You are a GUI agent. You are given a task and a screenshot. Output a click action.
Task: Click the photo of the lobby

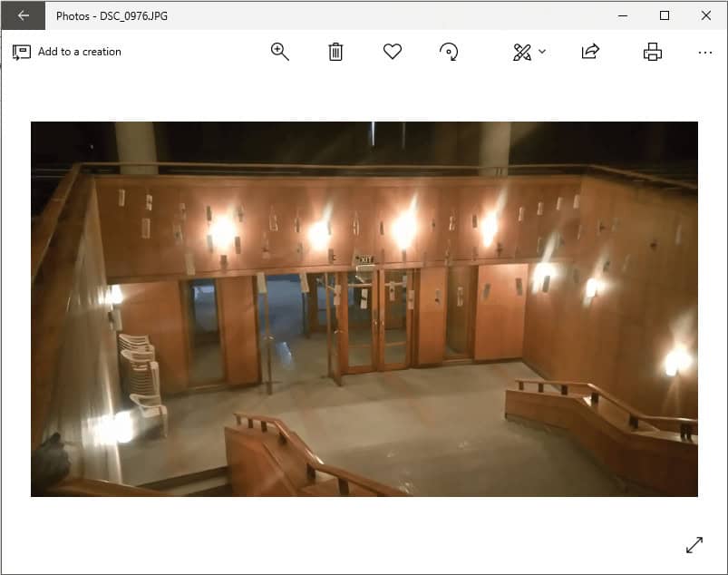point(363,308)
